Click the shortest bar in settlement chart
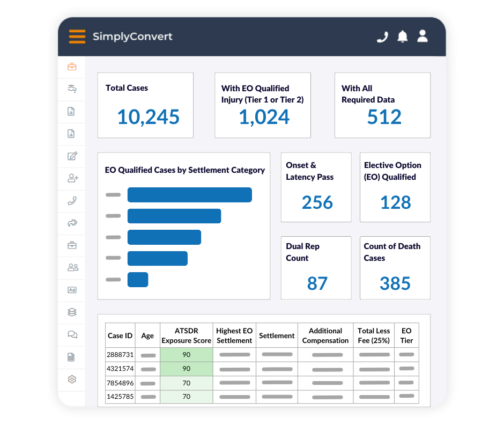504x423 pixels. tap(138, 280)
